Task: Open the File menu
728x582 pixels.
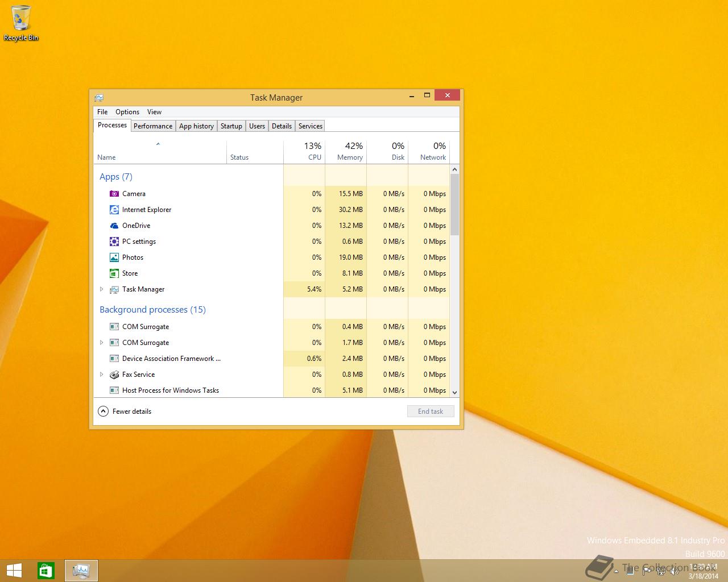Action: (102, 112)
